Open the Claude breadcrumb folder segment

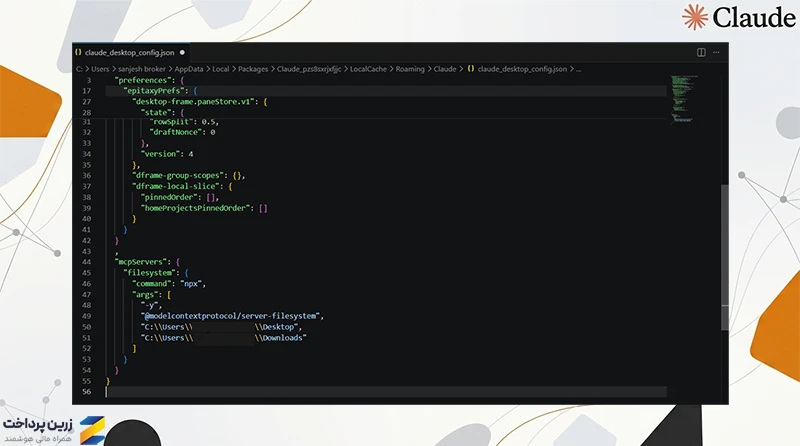pyautogui.click(x=445, y=69)
